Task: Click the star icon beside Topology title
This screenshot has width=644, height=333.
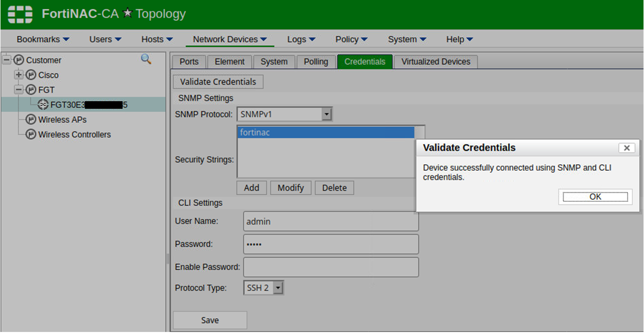Action: click(127, 14)
